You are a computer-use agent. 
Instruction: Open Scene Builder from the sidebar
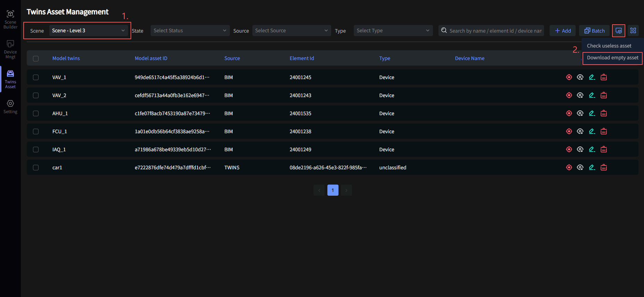10,19
